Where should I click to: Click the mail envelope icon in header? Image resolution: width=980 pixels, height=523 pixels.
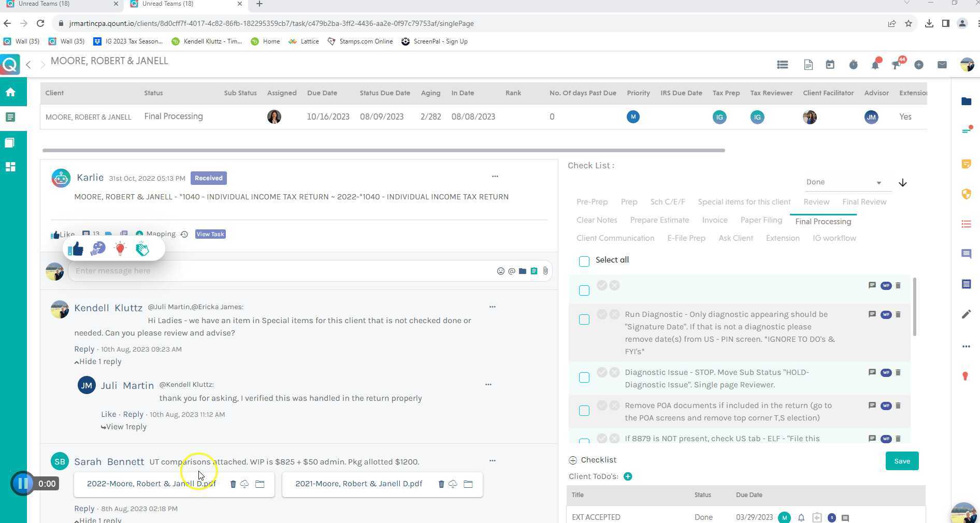942,65
